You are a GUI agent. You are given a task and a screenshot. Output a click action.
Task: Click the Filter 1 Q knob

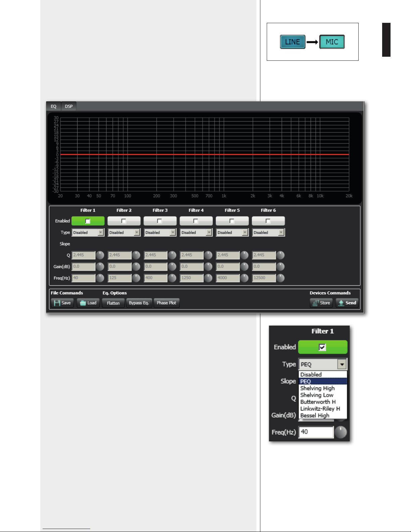point(100,255)
